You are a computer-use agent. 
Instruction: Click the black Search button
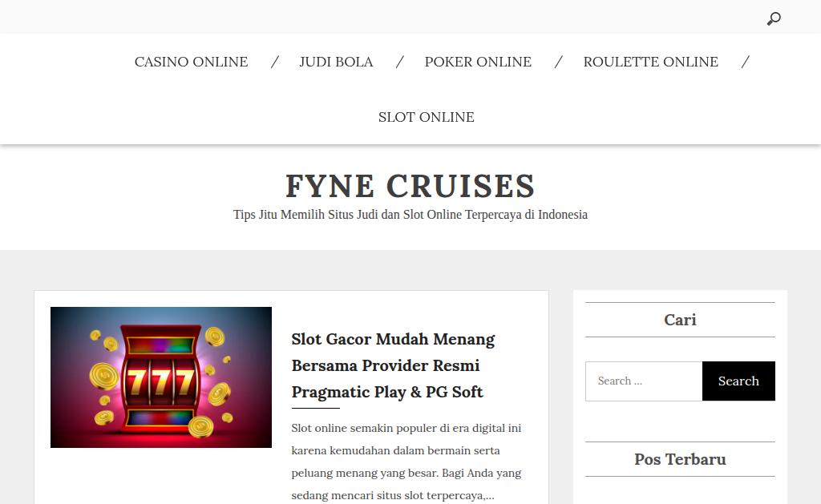[738, 381]
